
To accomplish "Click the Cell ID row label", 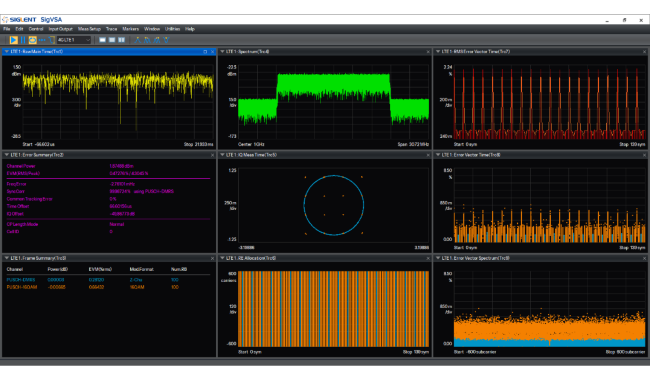I will tap(13, 232).
